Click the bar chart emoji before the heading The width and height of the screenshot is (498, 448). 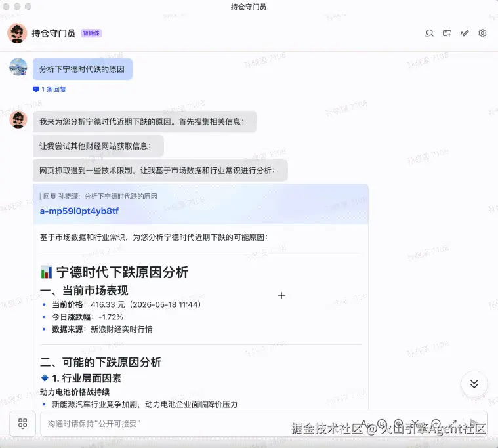[x=47, y=272]
